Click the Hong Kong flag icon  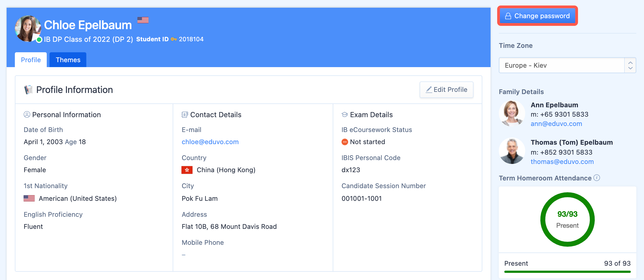[x=187, y=170]
